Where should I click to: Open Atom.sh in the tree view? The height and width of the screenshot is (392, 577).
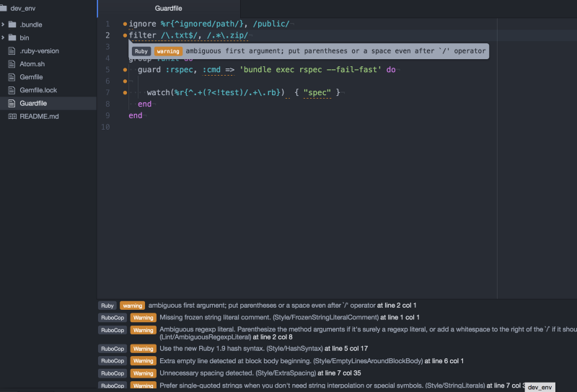point(32,64)
